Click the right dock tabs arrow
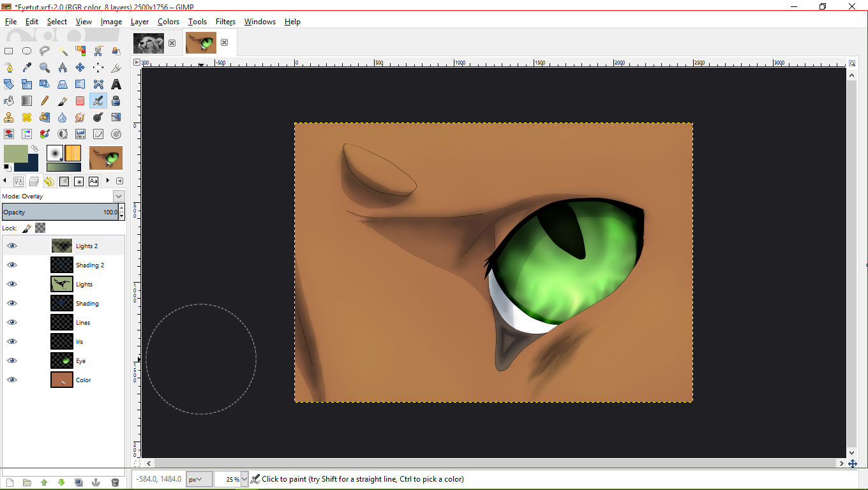Image resolution: width=868 pixels, height=490 pixels. 108,181
